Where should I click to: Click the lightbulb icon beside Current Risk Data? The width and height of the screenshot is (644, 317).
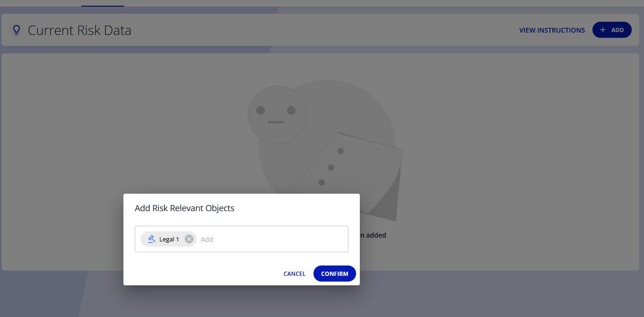tap(16, 29)
